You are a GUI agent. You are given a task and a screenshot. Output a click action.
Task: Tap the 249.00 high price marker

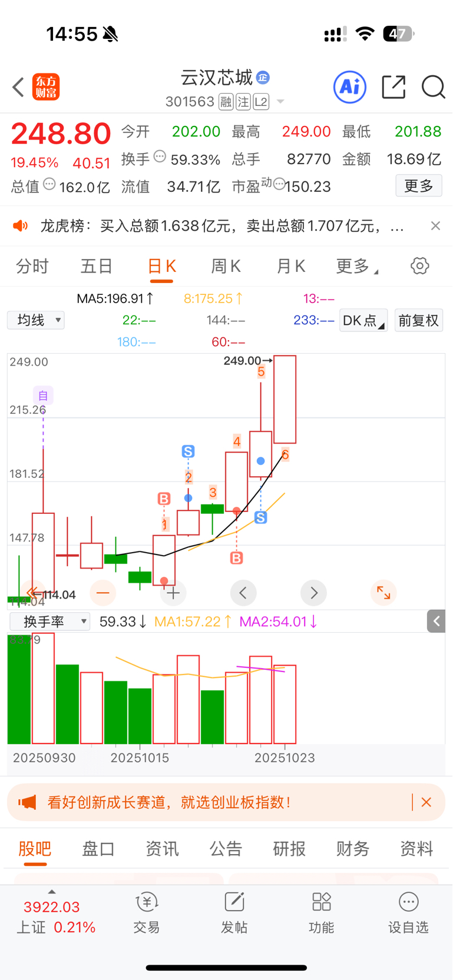coord(247,361)
